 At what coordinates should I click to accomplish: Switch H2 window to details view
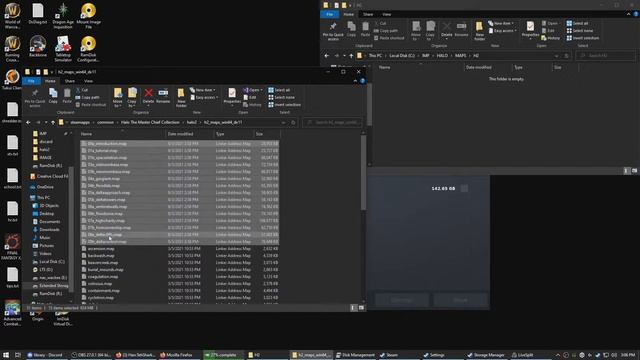coord(626,171)
